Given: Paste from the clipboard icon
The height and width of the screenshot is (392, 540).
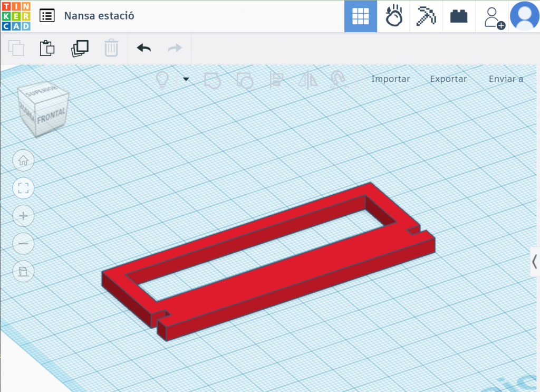Looking at the screenshot, I should coord(47,48).
